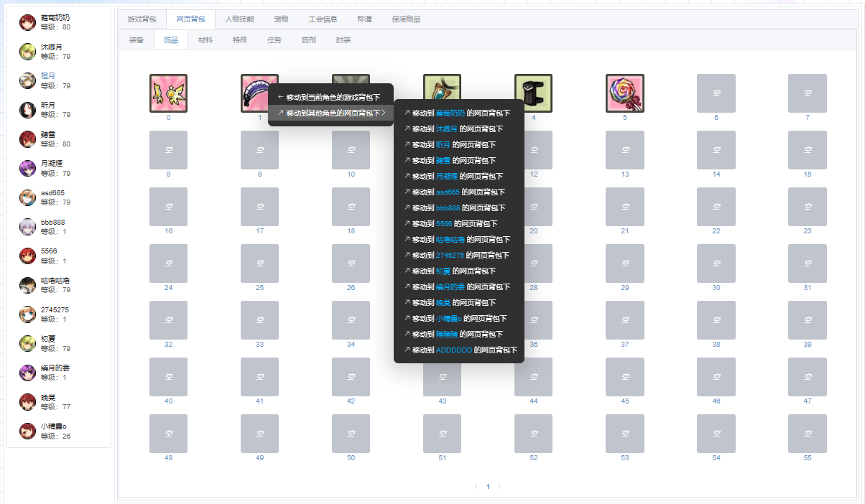Select avatar of character 咕噜咕噜

(x=27, y=284)
